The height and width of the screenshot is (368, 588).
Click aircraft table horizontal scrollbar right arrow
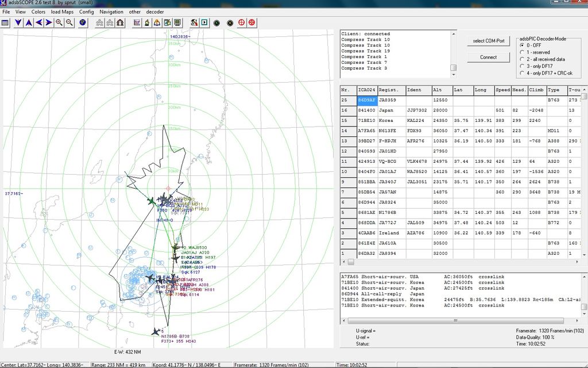coord(578,262)
